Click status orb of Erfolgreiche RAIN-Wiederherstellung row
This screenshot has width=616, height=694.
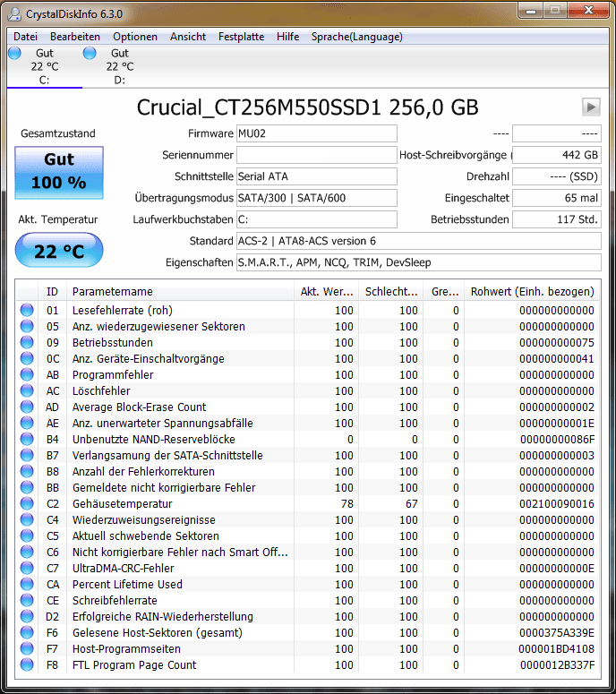point(27,617)
